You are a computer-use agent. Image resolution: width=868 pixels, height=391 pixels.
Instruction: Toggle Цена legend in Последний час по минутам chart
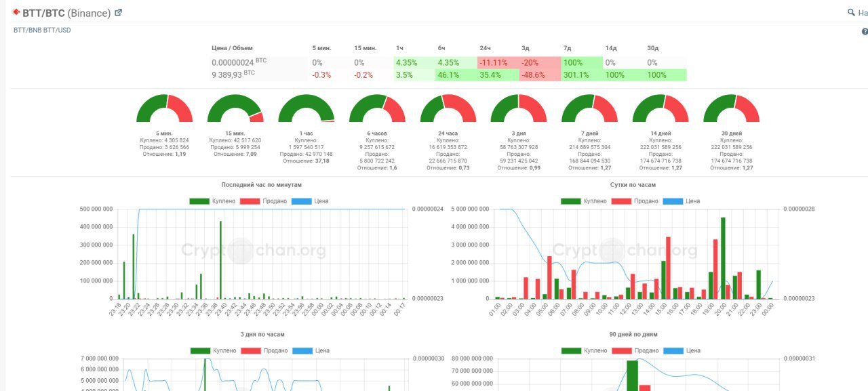[311, 201]
